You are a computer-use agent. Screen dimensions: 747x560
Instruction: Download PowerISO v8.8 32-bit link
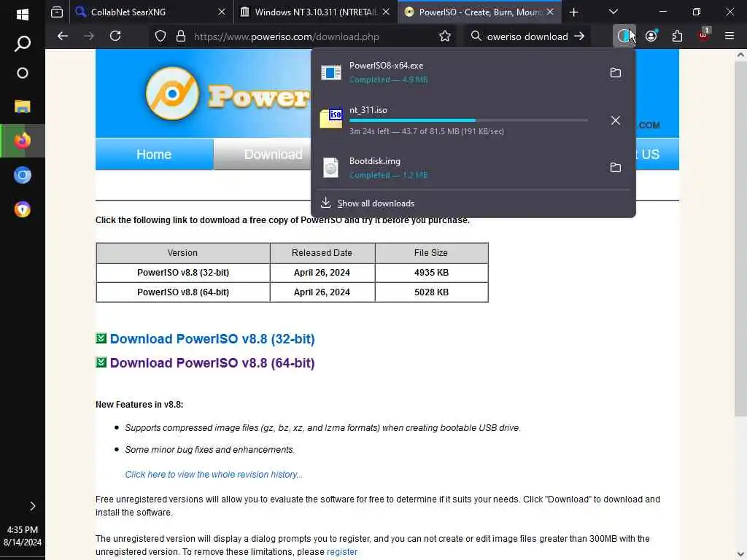tap(212, 339)
